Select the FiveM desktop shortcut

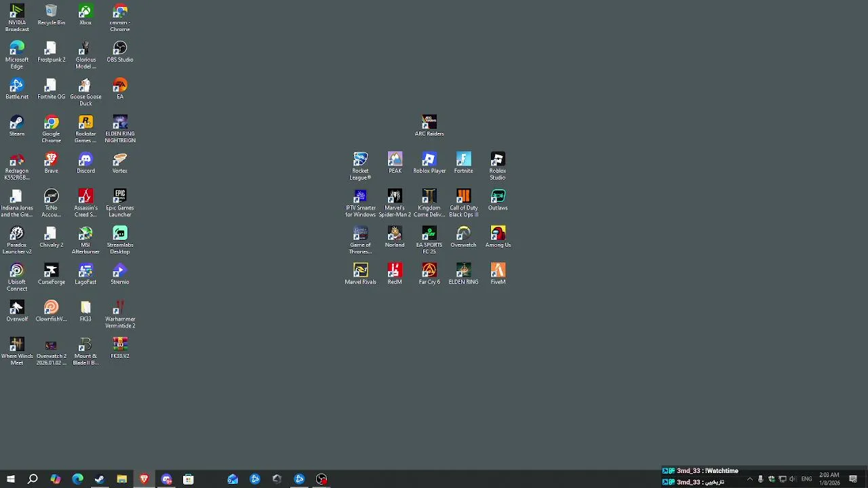[x=498, y=274]
